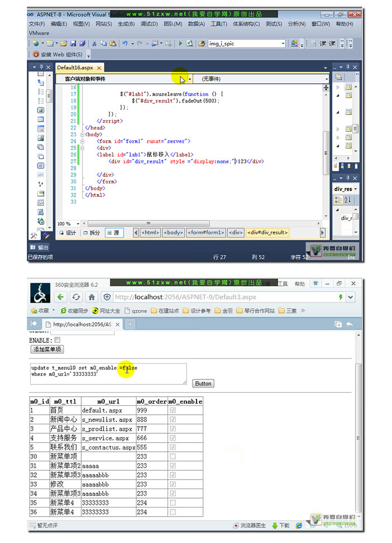The height and width of the screenshot is (543, 392).
Task: Toggle m0_enable checkbox for row 2 新闻中心
Action: click(x=172, y=419)
